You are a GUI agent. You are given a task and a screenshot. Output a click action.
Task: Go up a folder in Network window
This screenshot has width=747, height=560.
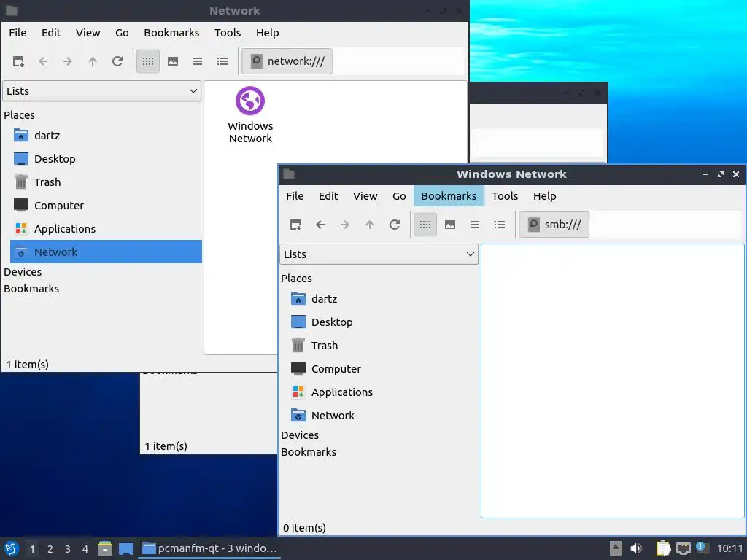[x=93, y=61]
